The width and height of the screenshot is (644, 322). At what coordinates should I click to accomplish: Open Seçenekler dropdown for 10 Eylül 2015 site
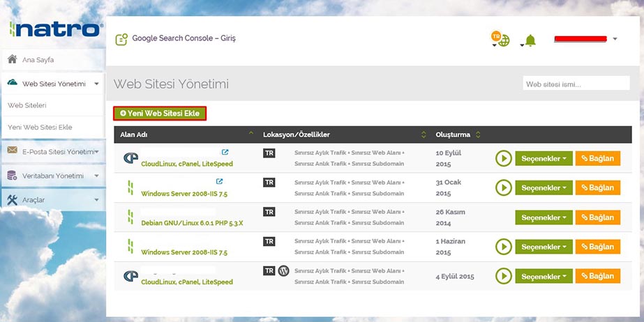(x=544, y=158)
